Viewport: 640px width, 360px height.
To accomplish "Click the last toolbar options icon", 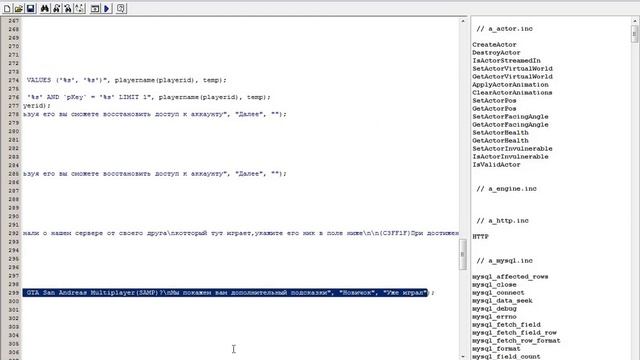I will coord(121,8).
